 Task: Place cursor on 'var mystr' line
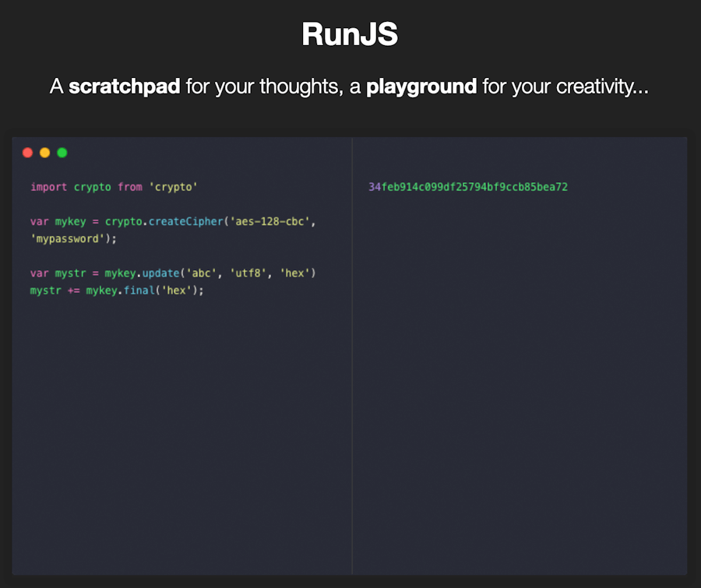[x=173, y=273]
